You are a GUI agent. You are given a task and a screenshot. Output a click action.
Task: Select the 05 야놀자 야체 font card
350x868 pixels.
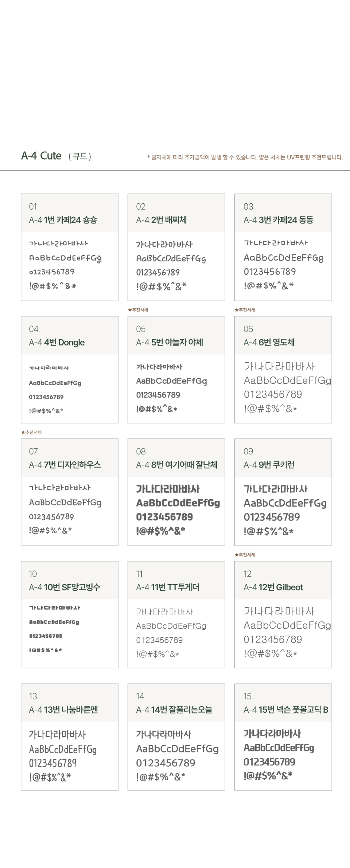[176, 370]
